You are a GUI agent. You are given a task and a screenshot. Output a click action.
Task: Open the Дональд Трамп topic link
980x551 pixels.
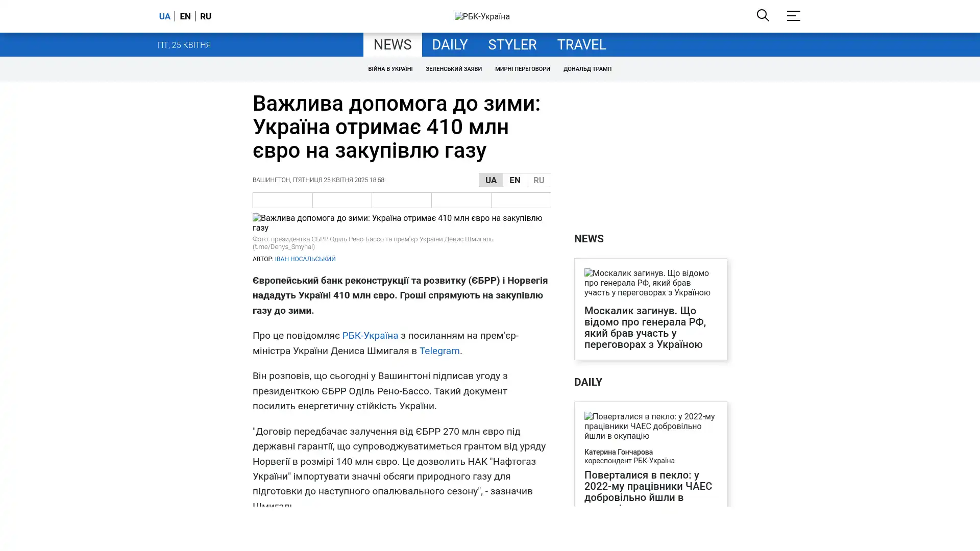pyautogui.click(x=587, y=69)
